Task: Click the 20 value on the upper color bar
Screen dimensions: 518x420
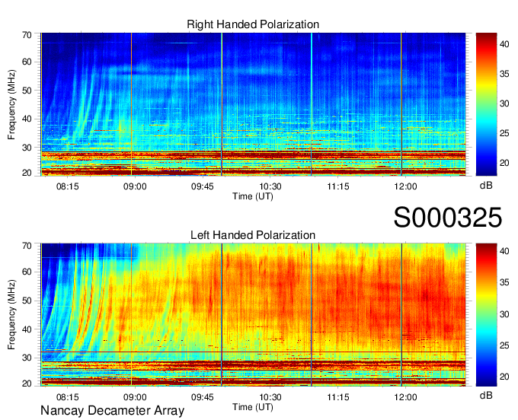Action: coord(504,163)
